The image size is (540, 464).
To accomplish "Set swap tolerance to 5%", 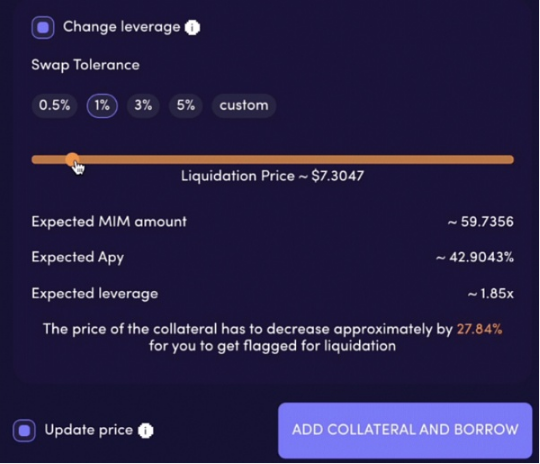I will coord(186,105).
